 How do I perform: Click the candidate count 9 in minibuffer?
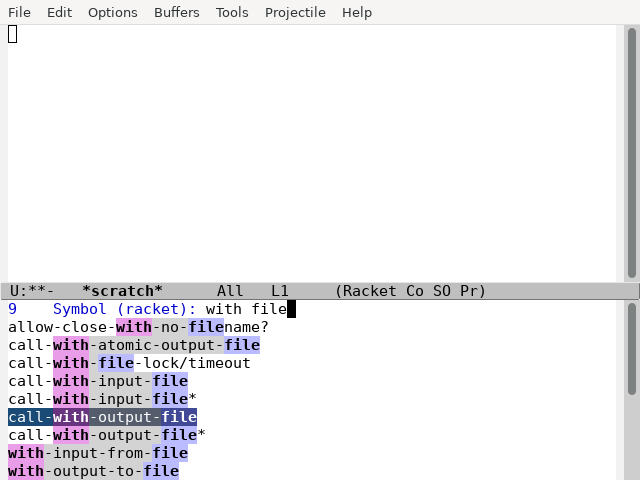click(13, 309)
